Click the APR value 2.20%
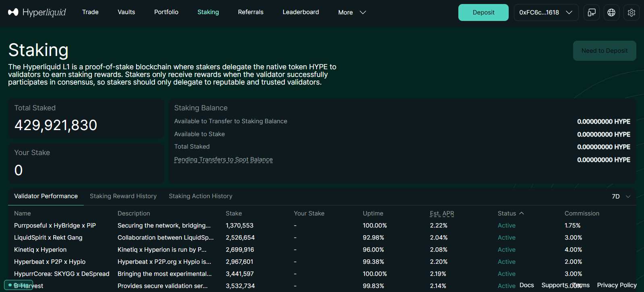644x292 pixels. click(x=439, y=262)
